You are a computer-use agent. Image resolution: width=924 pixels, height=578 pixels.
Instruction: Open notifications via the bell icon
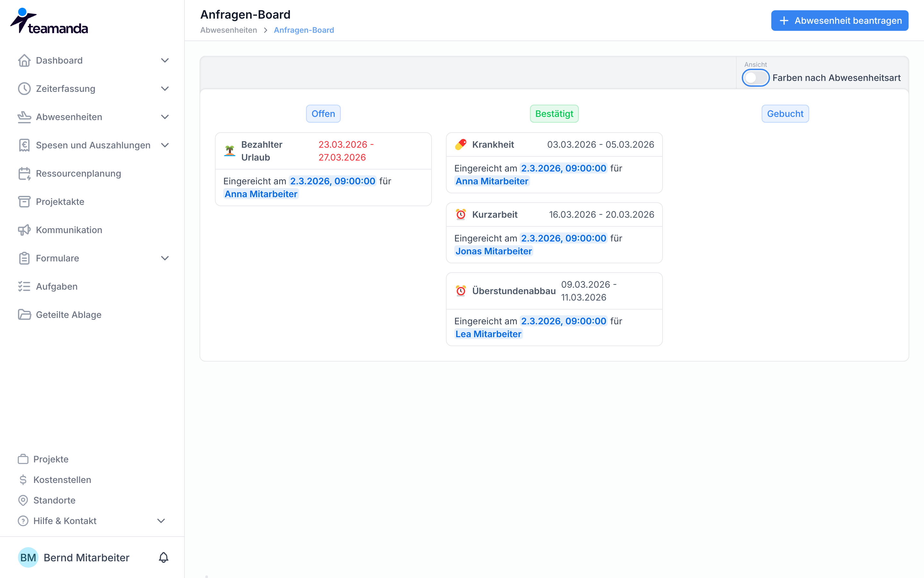coord(163,558)
